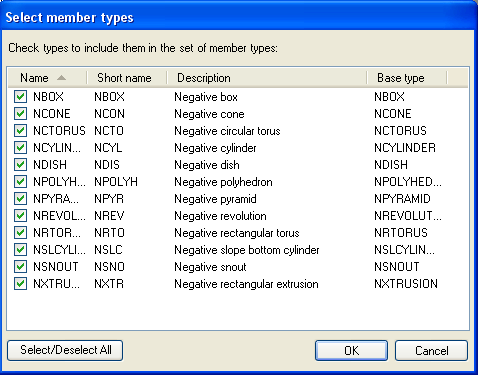The image size is (478, 375).
Task: Select the 'Negative dish' description
Action: (x=207, y=165)
